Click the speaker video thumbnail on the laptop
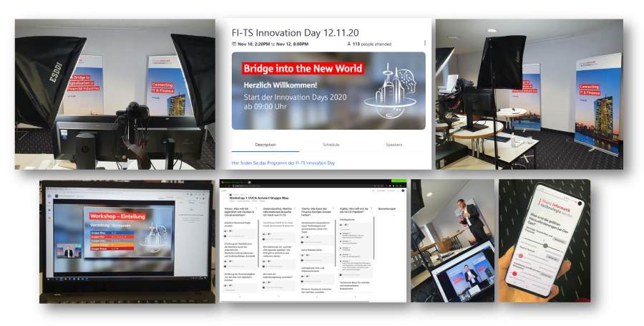 tap(69, 251)
